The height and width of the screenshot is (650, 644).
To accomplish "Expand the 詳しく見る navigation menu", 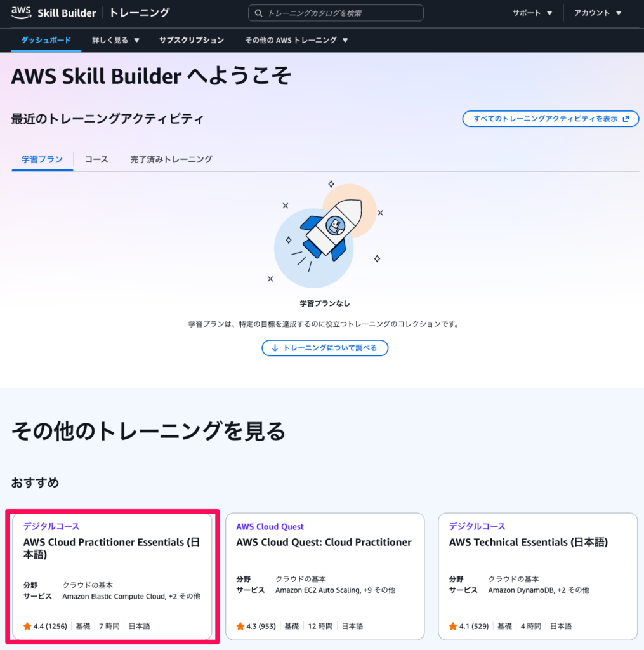I will pos(115,40).
